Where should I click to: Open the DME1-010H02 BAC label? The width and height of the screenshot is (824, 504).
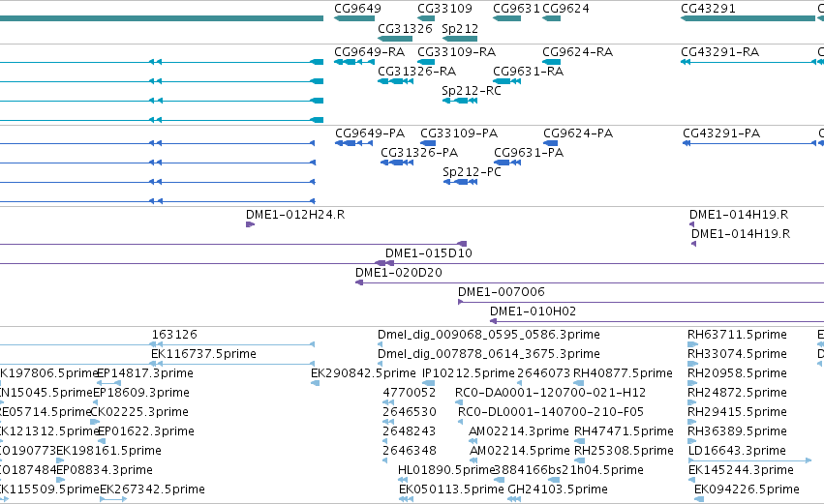point(533,311)
